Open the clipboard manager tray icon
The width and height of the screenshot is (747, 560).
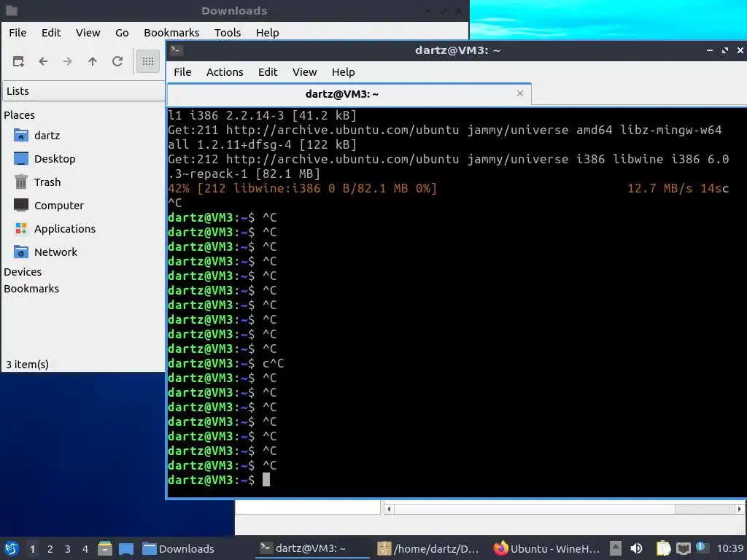tap(662, 548)
